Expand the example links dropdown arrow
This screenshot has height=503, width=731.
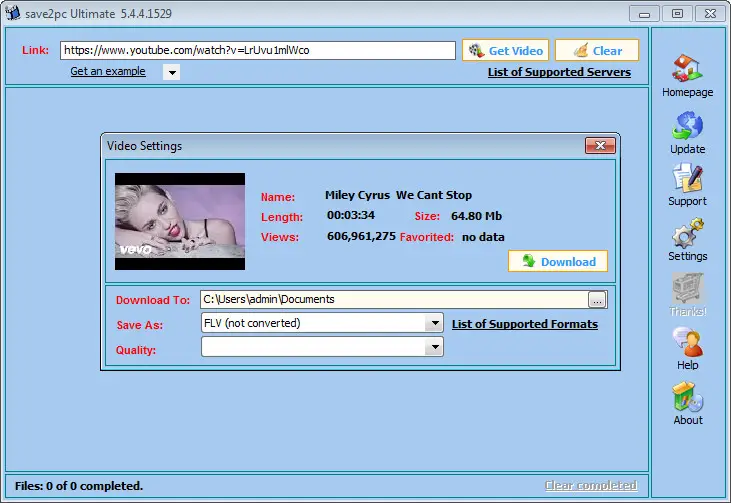coord(172,72)
